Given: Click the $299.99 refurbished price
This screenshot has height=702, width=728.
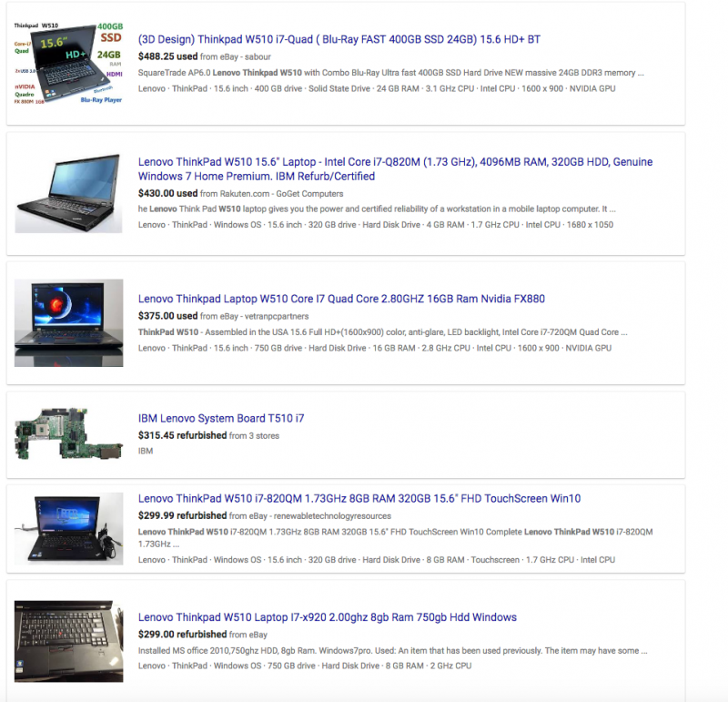Looking at the screenshot, I should (x=182, y=515).
